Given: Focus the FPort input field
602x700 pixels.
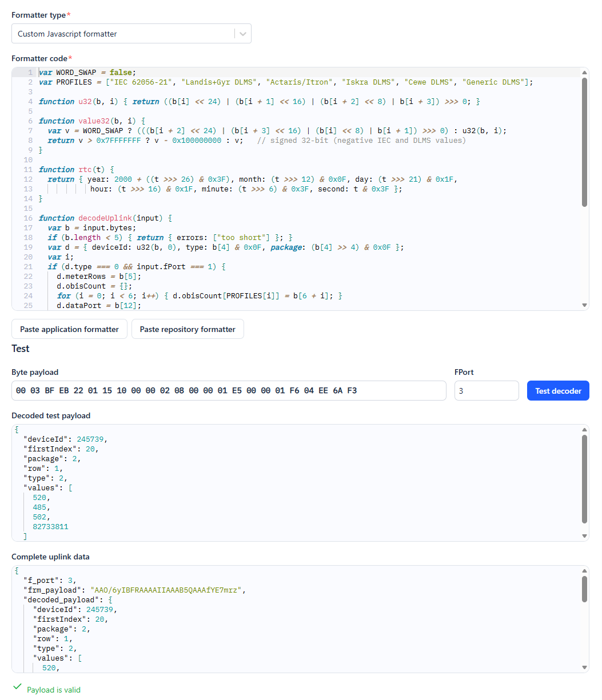Looking at the screenshot, I should [x=487, y=391].
